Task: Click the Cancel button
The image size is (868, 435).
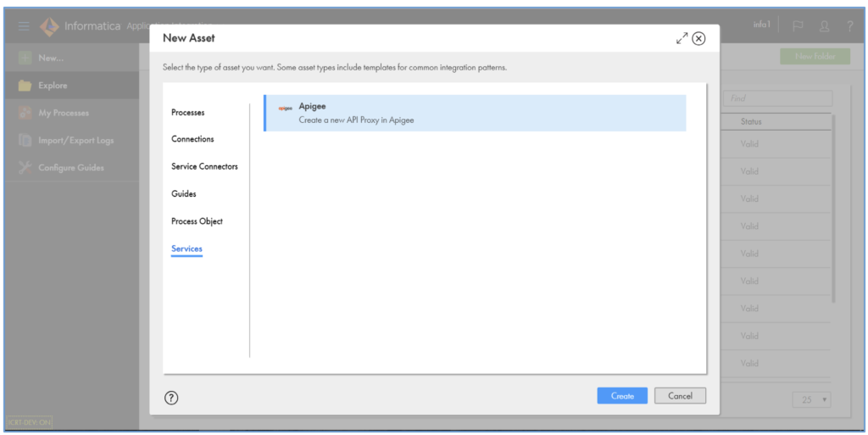Action: (680, 396)
